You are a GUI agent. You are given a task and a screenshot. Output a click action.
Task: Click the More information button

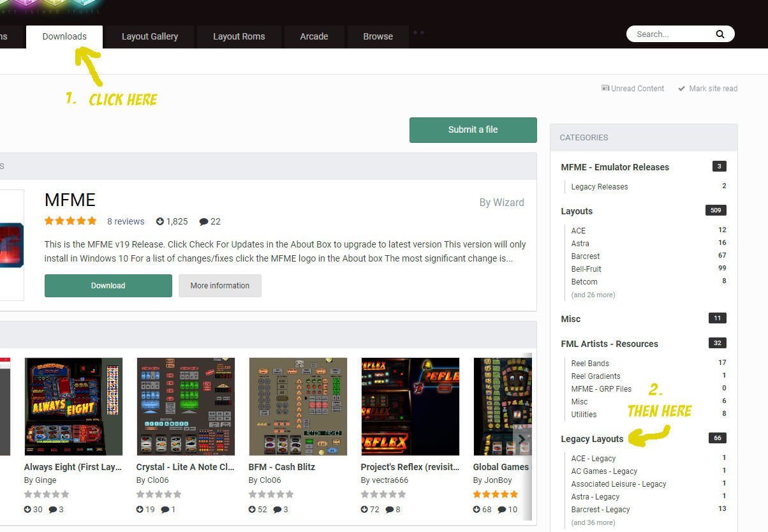(219, 286)
